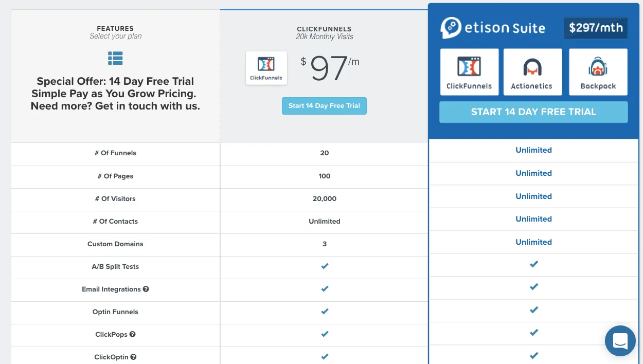Click help icon next to ClickOptin
This screenshot has width=643, height=364.
coord(133,357)
